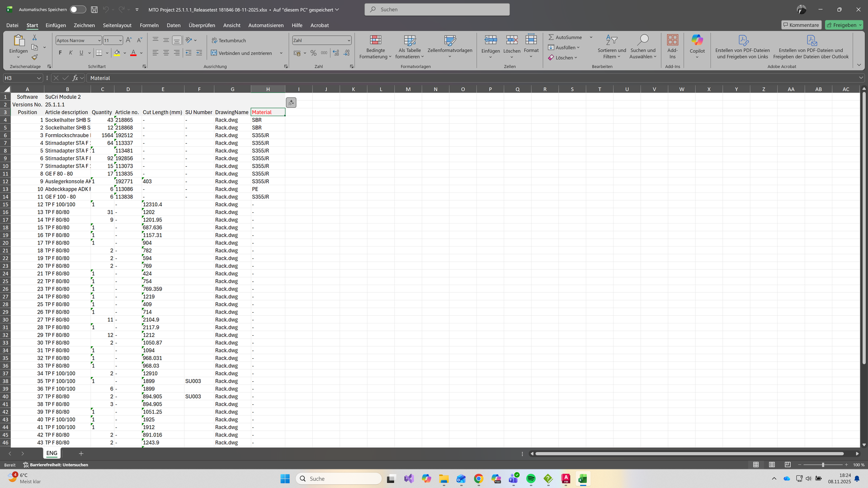Click Sortieren und Filtern button

coord(612,47)
